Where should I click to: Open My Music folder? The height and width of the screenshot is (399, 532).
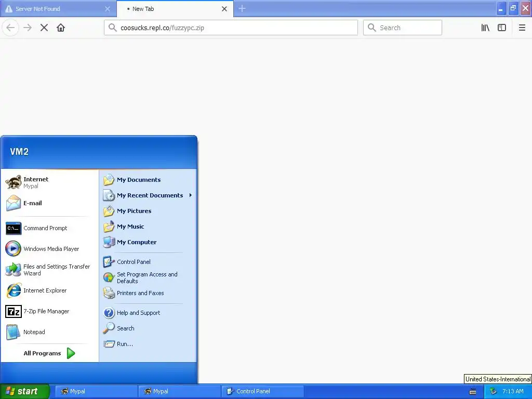(x=148, y=227)
